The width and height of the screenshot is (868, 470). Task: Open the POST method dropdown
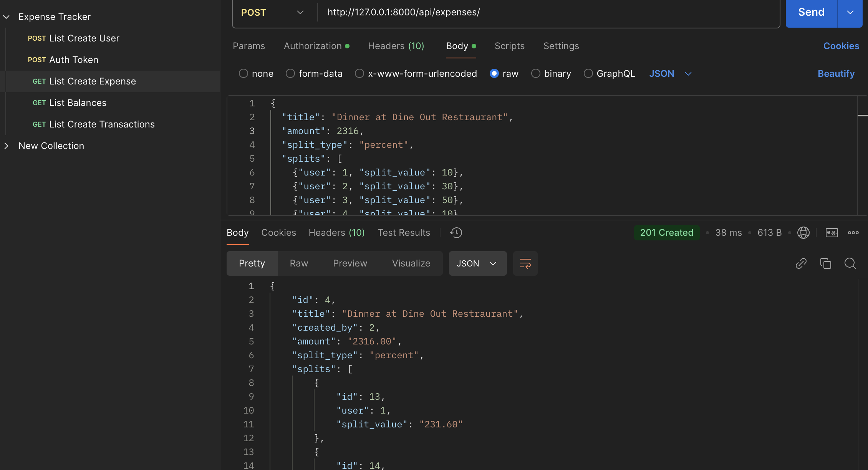coord(273,12)
